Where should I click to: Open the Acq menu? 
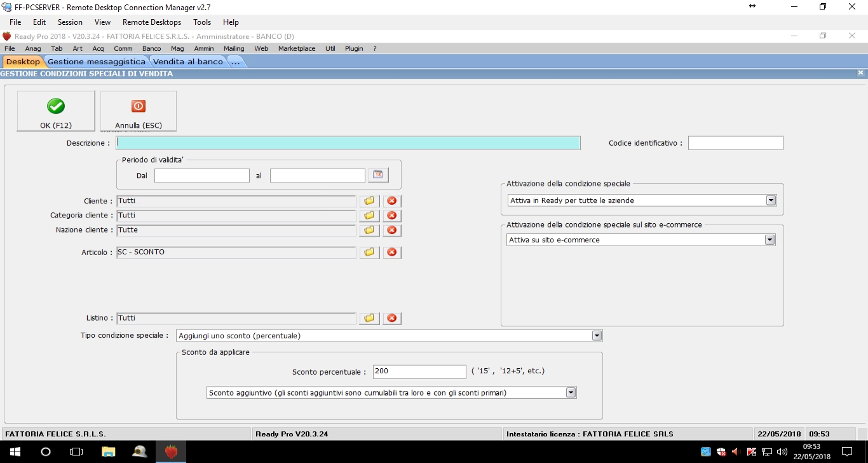[x=98, y=48]
